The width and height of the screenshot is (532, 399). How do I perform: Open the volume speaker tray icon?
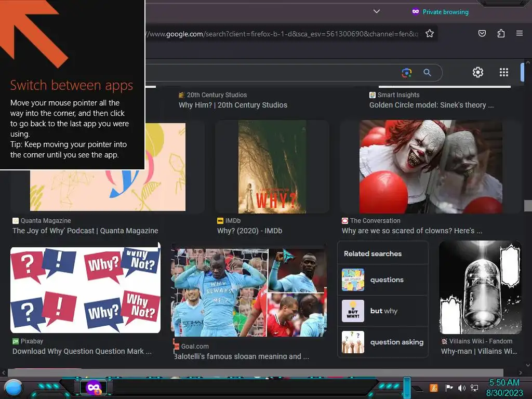(461, 388)
